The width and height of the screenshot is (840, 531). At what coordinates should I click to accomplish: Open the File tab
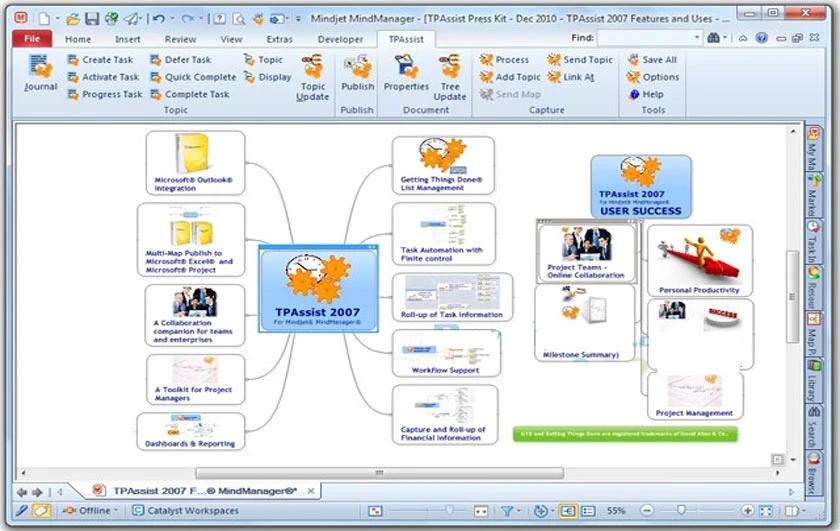[x=32, y=39]
